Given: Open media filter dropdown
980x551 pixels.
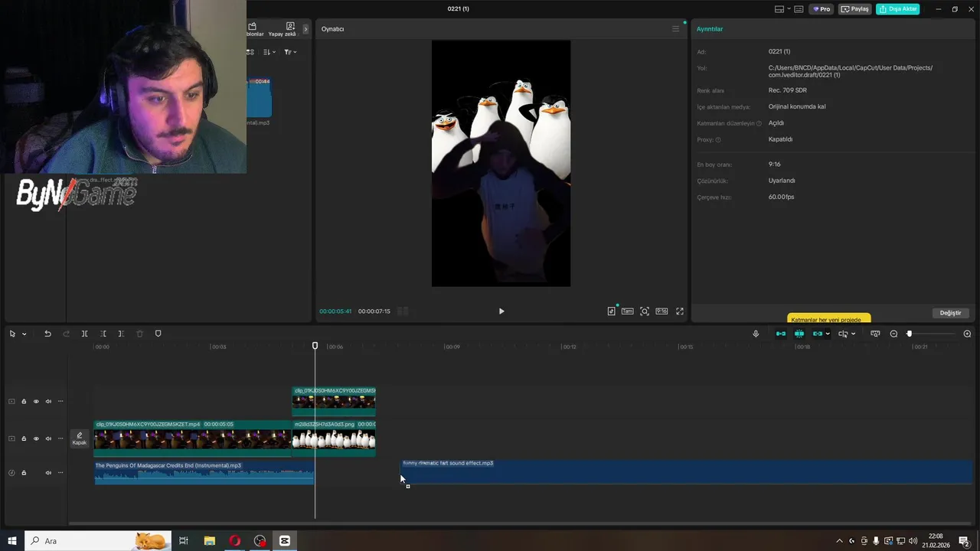Looking at the screenshot, I should tap(290, 52).
